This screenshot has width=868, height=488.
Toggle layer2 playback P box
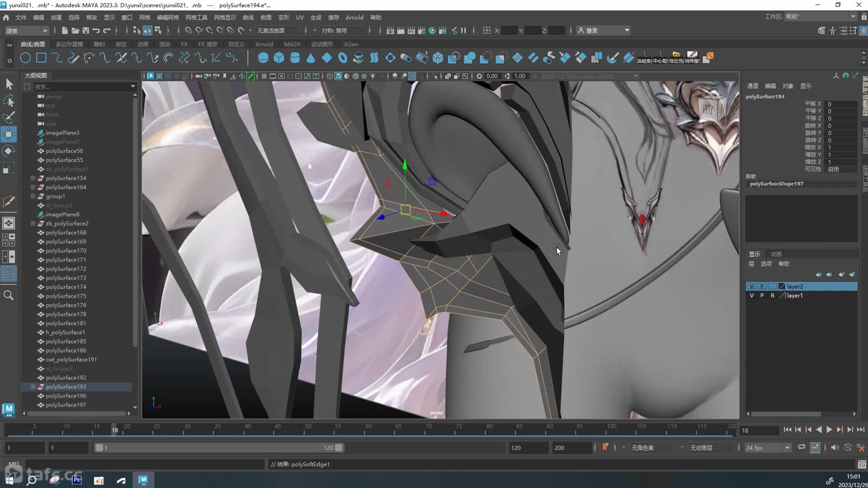(x=762, y=286)
